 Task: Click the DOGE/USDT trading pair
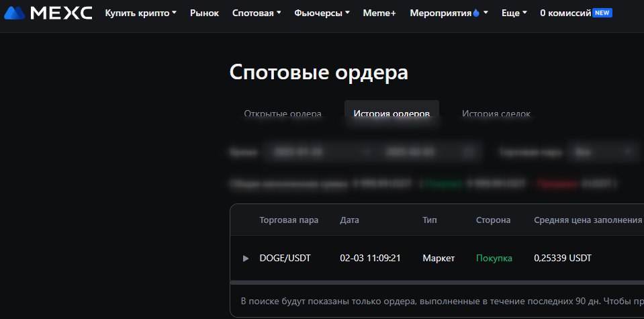[x=285, y=259]
